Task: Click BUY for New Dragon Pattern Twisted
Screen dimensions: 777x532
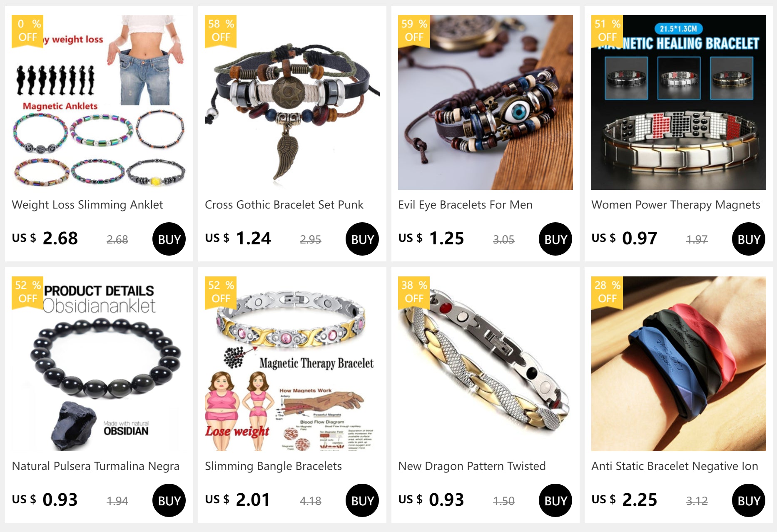Action: click(555, 500)
